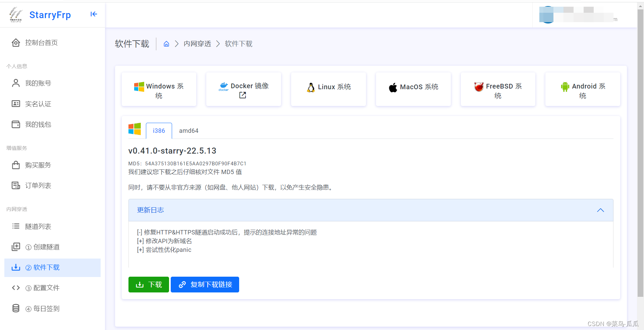Select Linux 系统 card
Viewport: 644px width, 330px height.
click(x=328, y=90)
